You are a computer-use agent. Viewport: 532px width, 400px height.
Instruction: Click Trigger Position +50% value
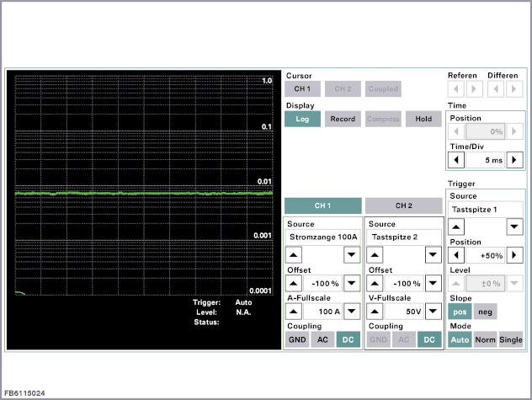click(x=485, y=255)
